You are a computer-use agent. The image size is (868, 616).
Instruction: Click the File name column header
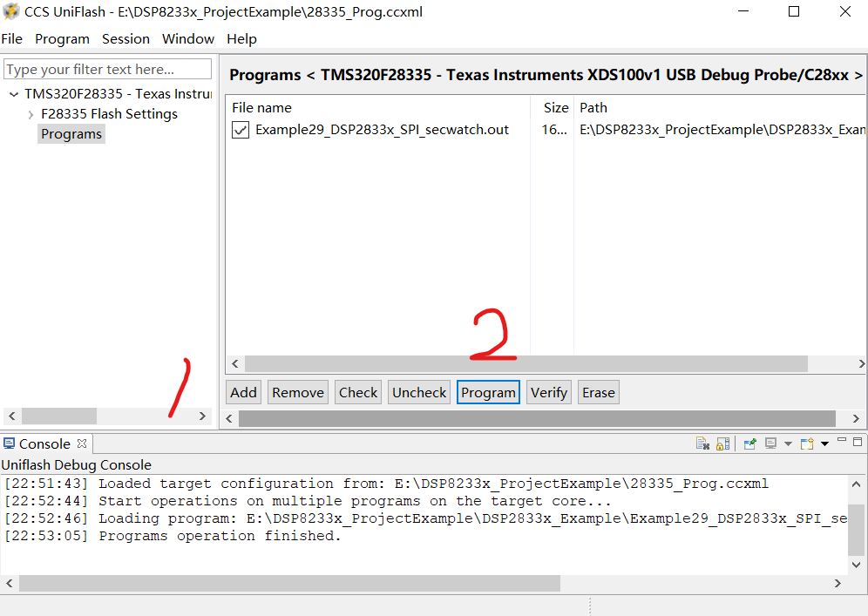(378, 108)
